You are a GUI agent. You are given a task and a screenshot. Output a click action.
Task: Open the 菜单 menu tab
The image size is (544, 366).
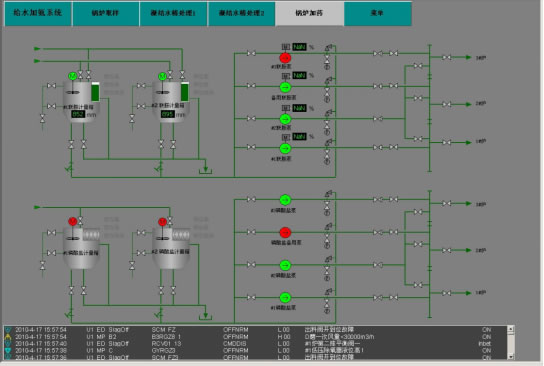(377, 14)
